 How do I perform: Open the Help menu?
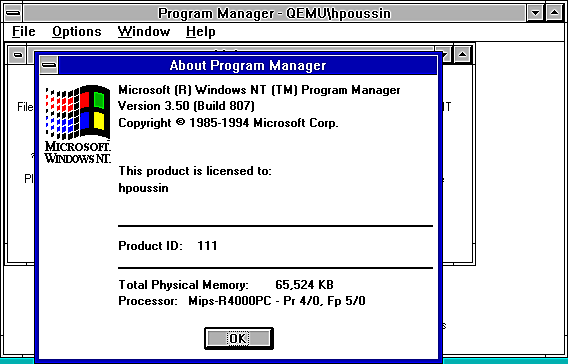click(201, 32)
